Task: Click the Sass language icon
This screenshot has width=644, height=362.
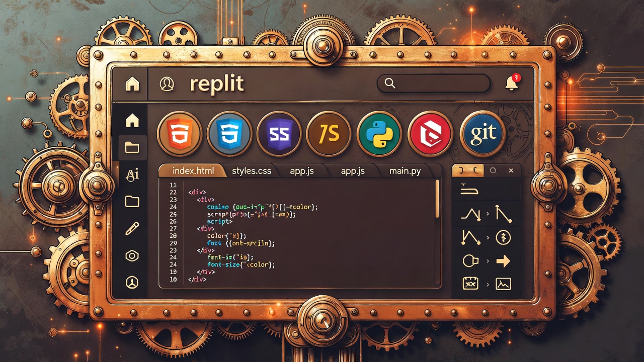Action: pyautogui.click(x=280, y=134)
